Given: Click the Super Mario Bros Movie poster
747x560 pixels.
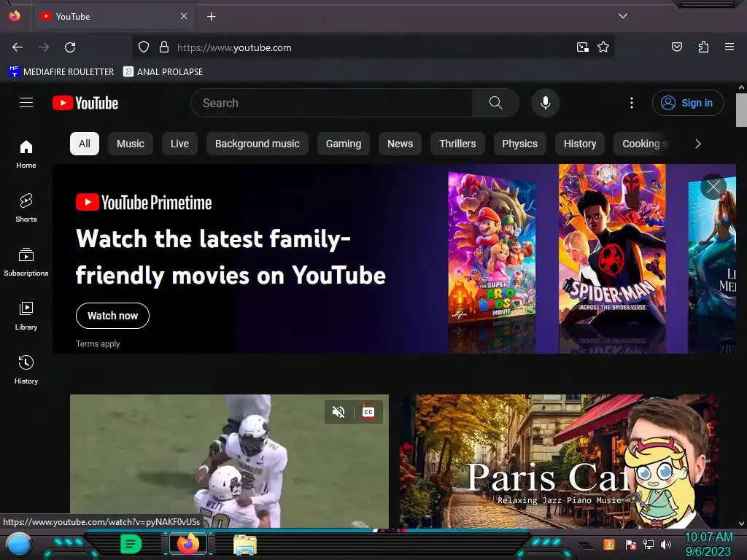Looking at the screenshot, I should 492,248.
